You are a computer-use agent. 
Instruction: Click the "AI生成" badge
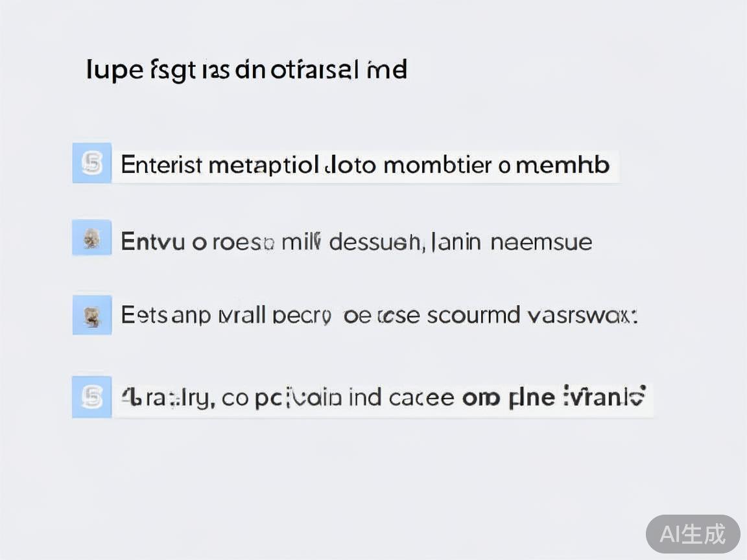[693, 534]
